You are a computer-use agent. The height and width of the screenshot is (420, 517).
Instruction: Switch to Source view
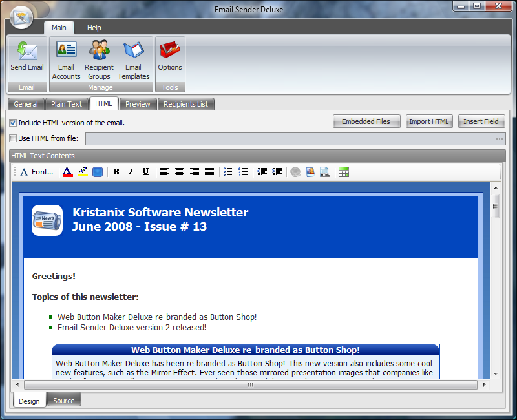[x=64, y=400]
